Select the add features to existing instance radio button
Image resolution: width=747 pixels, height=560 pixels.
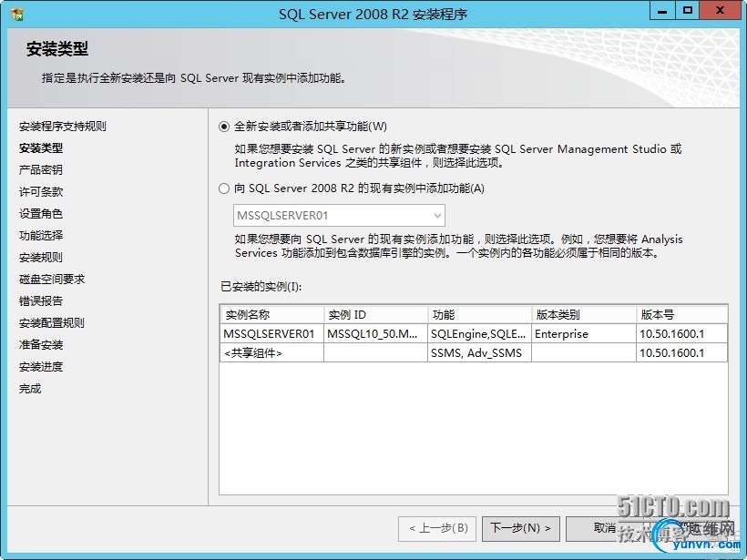tap(224, 188)
